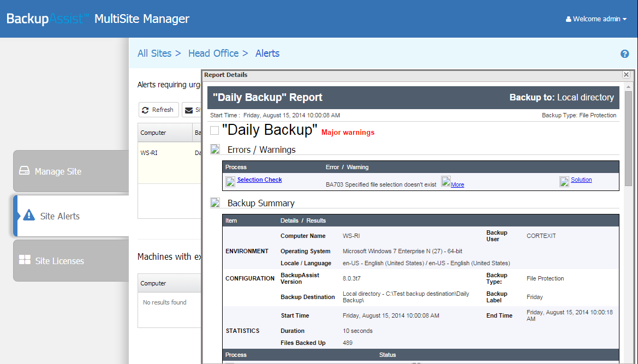The width and height of the screenshot is (638, 364).
Task: Go to All Sites breadcrumb
Action: pyautogui.click(x=154, y=53)
